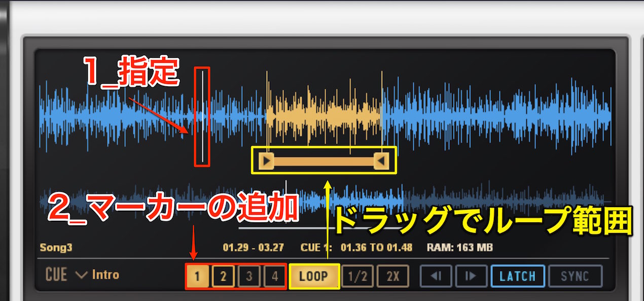Click the loop end handle arrow
Image resolution: width=644 pixels, height=301 pixels.
click(381, 161)
